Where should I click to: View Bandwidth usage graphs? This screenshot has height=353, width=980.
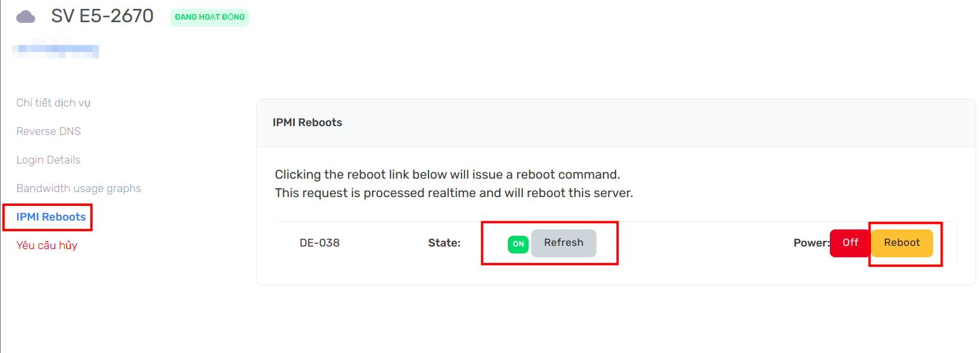coord(79,188)
